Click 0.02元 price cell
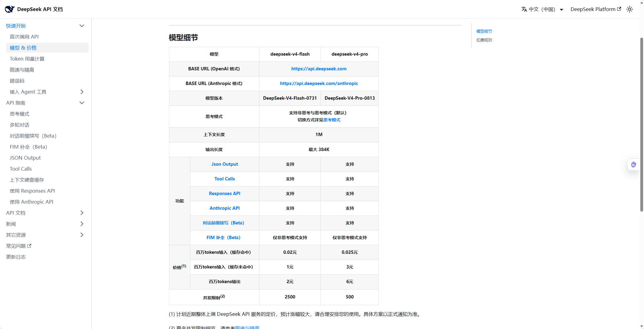The width and height of the screenshot is (644, 329). pos(290,252)
